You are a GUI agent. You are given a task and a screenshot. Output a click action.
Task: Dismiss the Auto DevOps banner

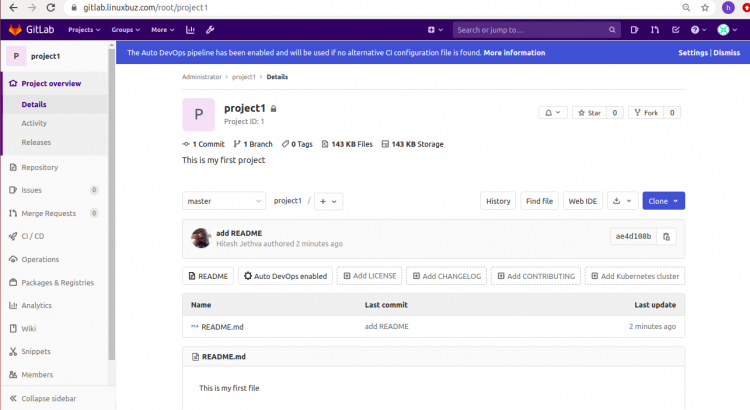(727, 53)
